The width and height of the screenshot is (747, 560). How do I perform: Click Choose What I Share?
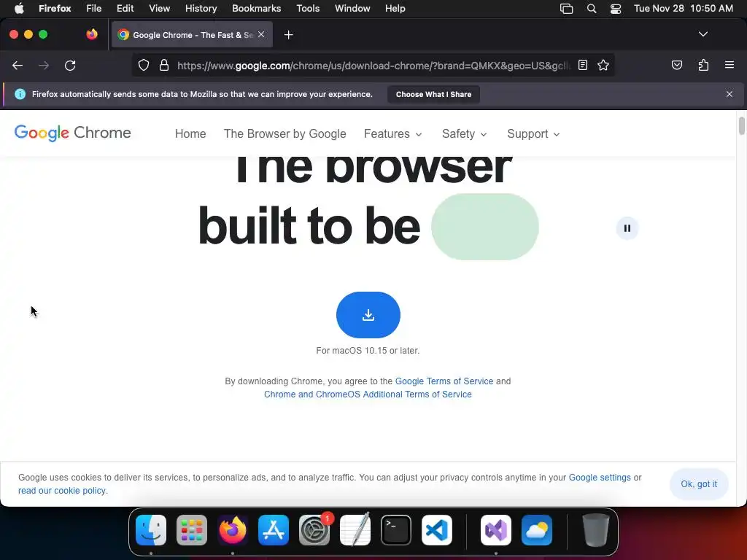[x=433, y=94]
